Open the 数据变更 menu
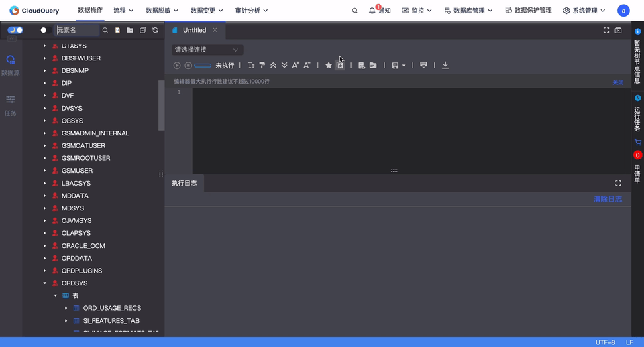 coord(207,11)
